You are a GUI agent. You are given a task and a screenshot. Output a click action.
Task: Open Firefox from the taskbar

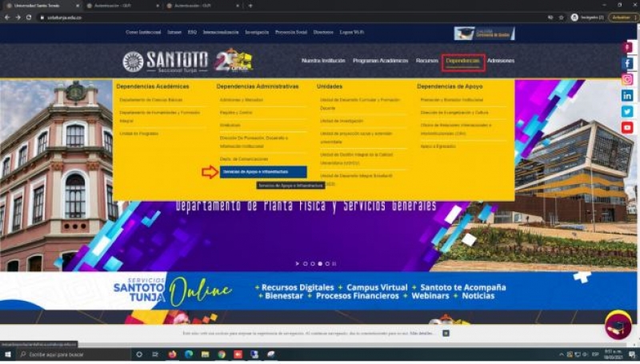(172, 354)
